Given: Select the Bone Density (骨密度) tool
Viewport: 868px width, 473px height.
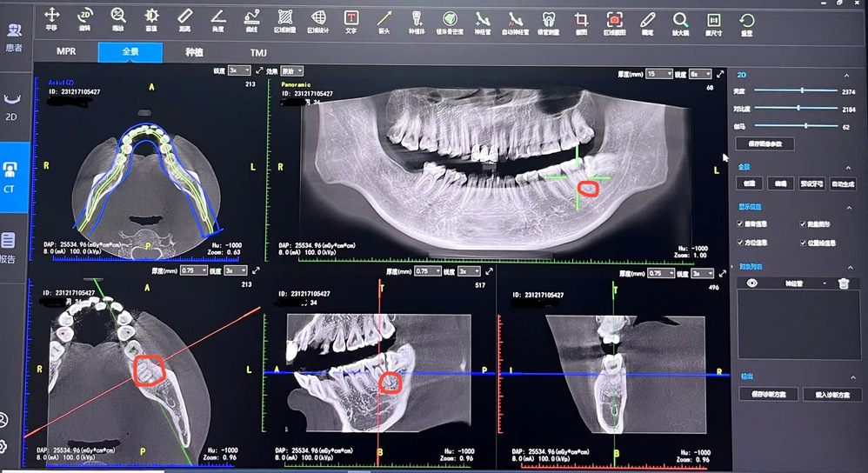Looking at the screenshot, I should click(450, 21).
